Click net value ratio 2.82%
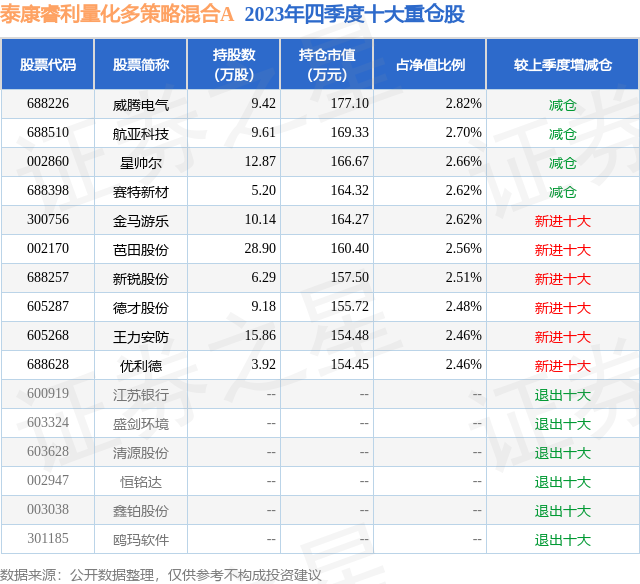640x584 pixels. tap(464, 104)
